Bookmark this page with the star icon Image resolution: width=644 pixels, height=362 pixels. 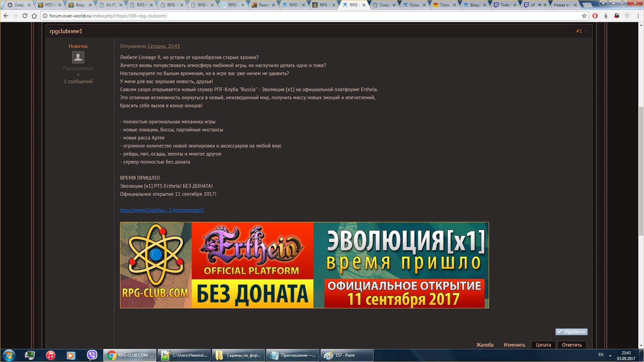584,16
